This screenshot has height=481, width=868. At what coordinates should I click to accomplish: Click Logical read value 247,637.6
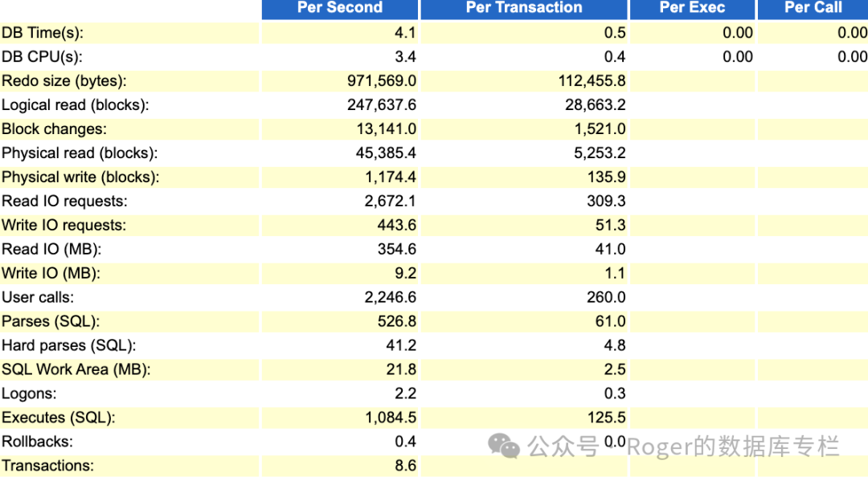click(382, 105)
